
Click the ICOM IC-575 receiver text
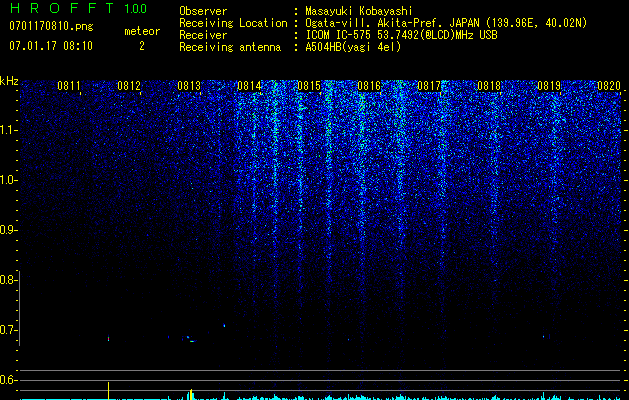click(401, 35)
